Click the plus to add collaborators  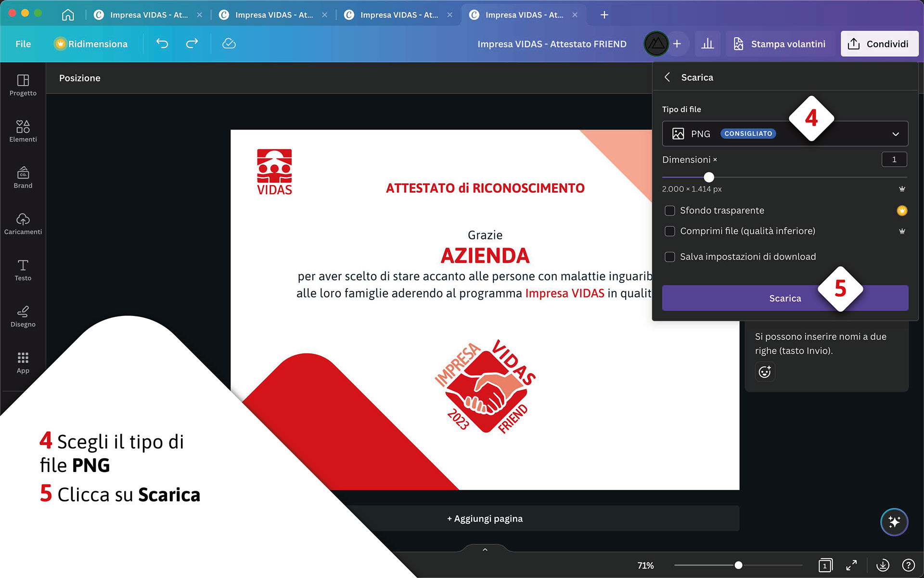677,44
